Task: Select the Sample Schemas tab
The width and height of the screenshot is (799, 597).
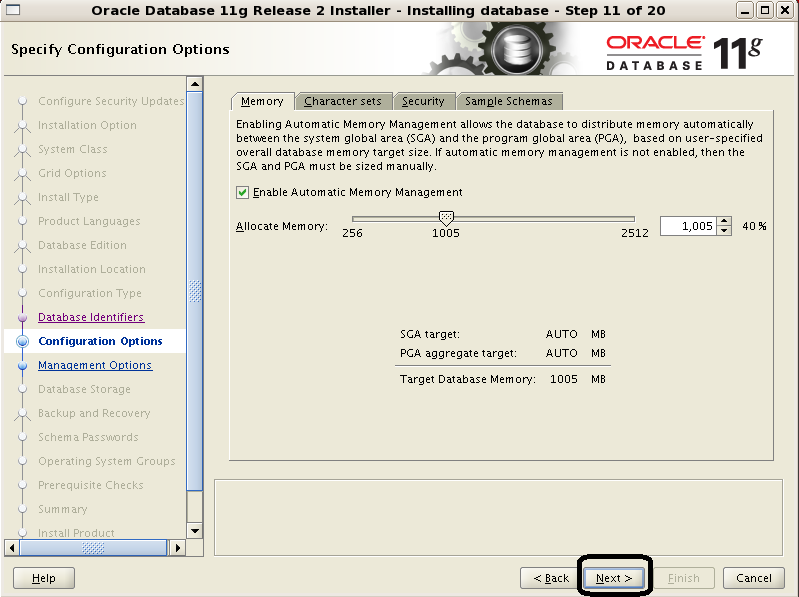Action: 508,101
